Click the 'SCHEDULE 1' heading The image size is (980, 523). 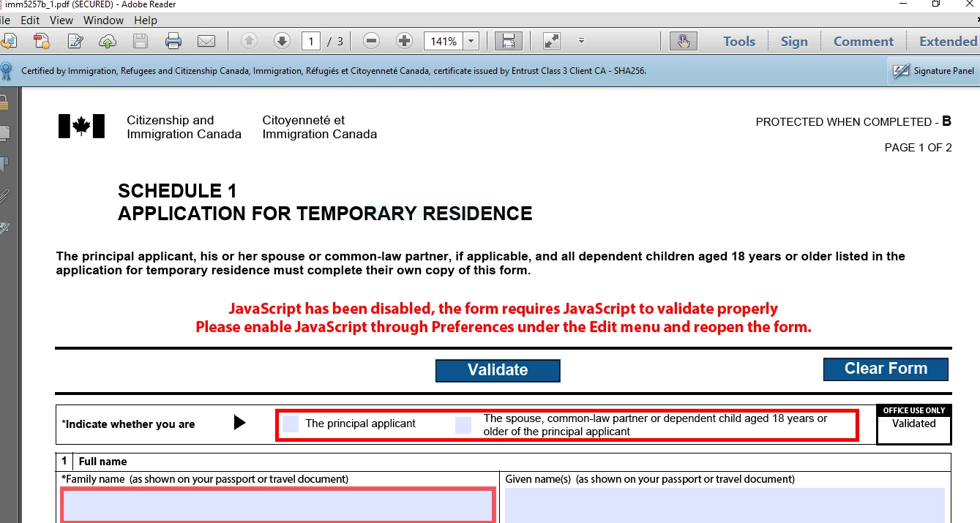coord(177,192)
